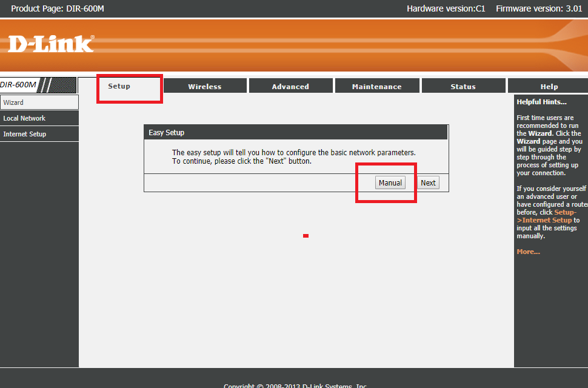Switch to the Setup tab
Screen dimensions: 588x388
tap(119, 86)
